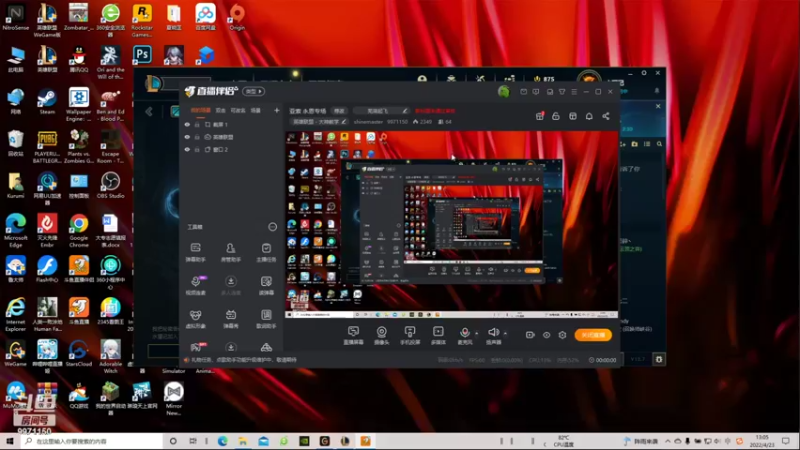Go back using the League client chevron
The width and height of the screenshot is (800, 450).
pyautogui.click(x=149, y=112)
